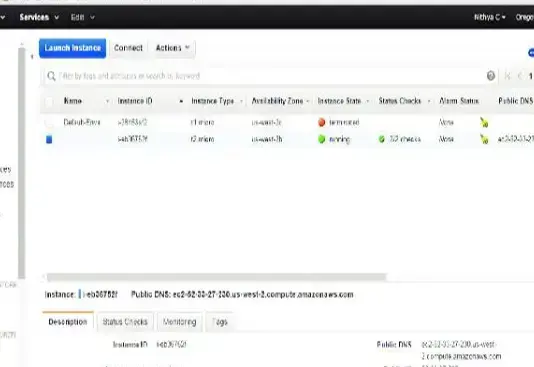534x367 pixels.
Task: Switch to the Monitoring tab
Action: click(x=179, y=322)
